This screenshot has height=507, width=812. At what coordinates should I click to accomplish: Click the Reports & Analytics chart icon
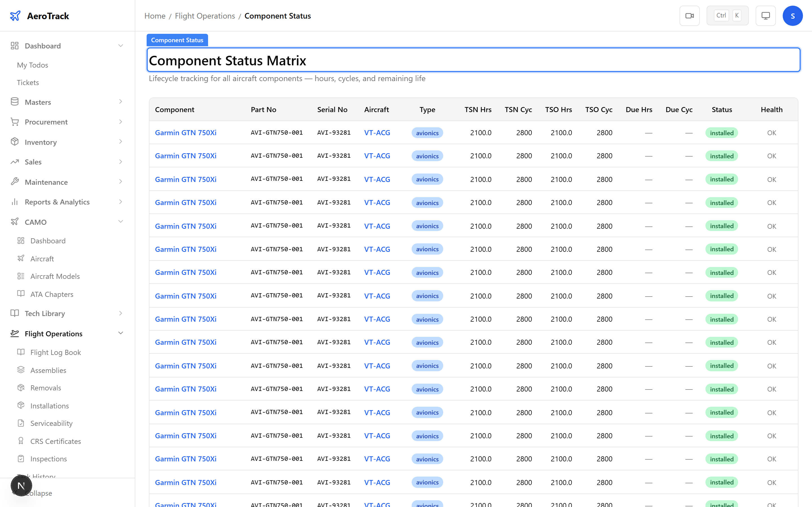14,202
